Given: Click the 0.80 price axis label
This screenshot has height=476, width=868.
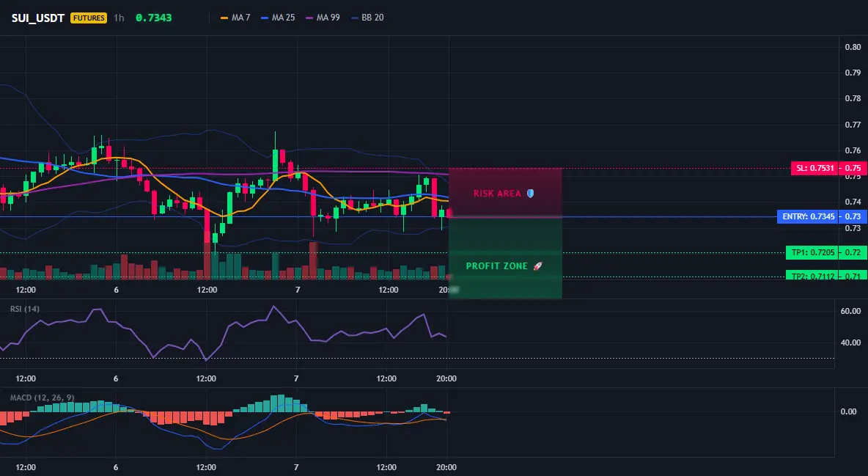Looking at the screenshot, I should pos(853,47).
